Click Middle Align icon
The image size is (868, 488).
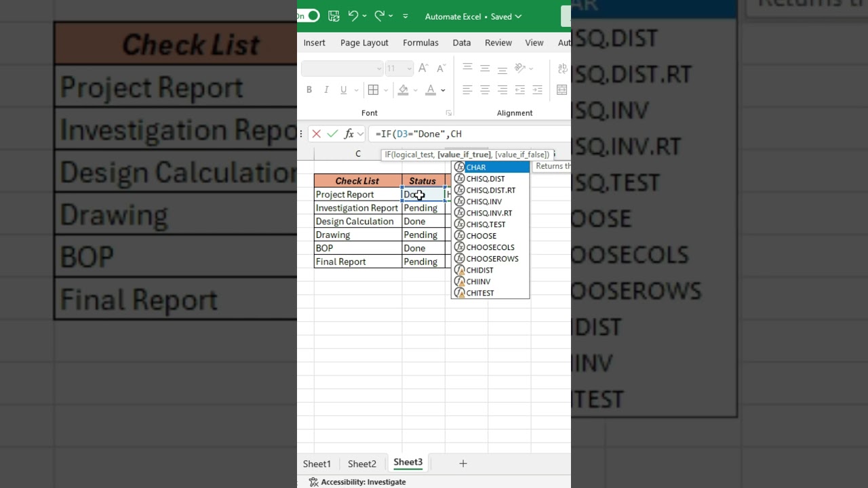coord(485,68)
